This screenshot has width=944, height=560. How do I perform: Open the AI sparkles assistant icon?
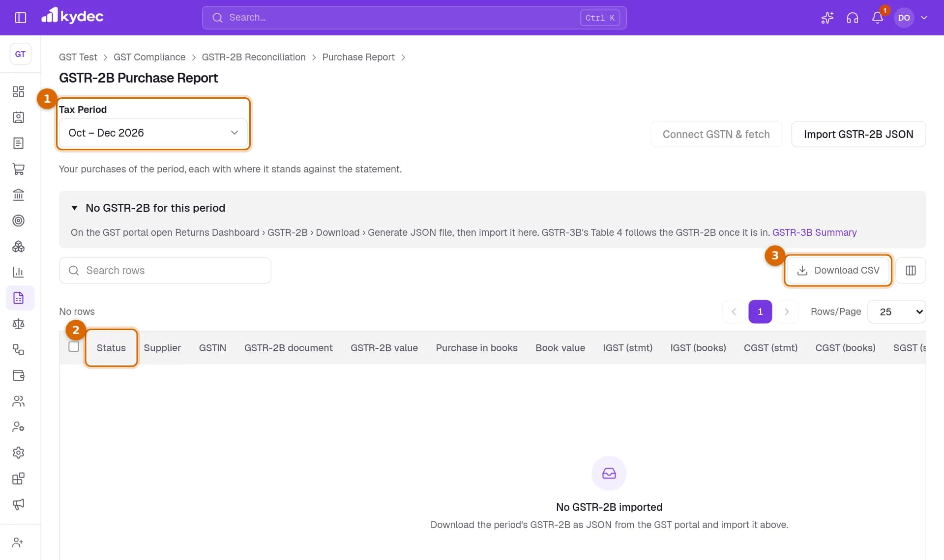(x=827, y=18)
